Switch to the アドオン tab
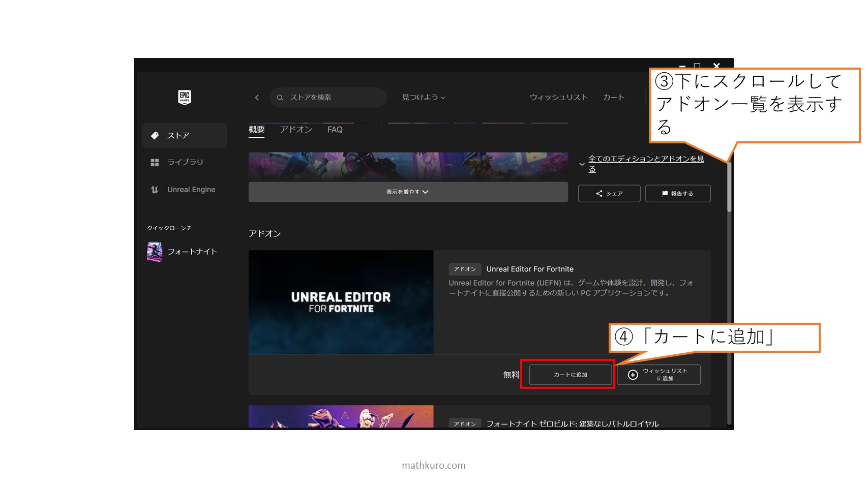 pos(296,130)
